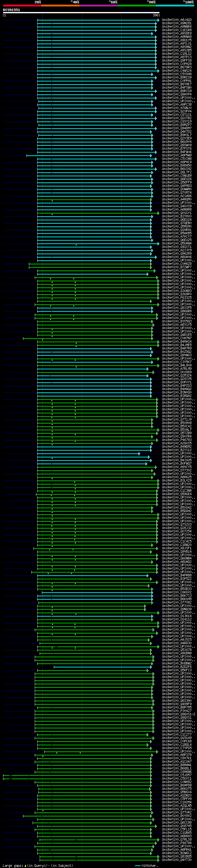This screenshot has width=197, height=868.
Task: Open hit UniRef100_A8J4Q3
Action: pyautogui.click(x=177, y=20)
